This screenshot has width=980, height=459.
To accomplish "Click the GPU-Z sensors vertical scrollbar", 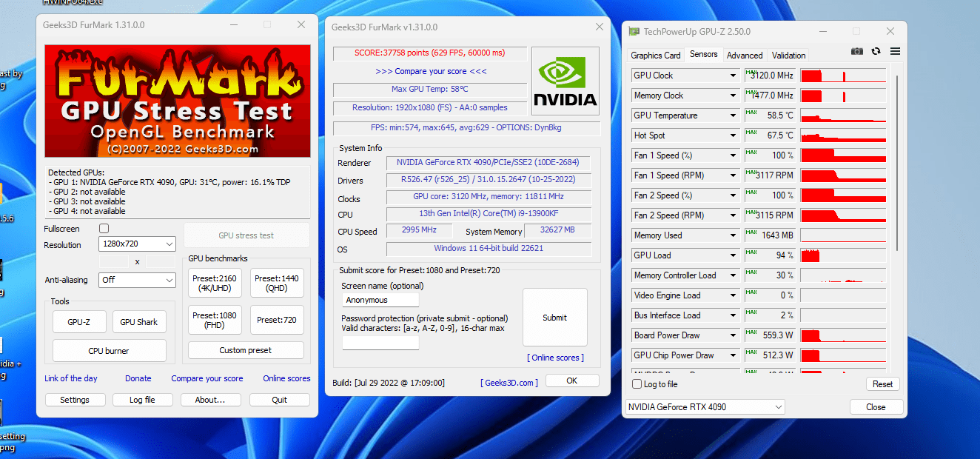I will (898, 163).
